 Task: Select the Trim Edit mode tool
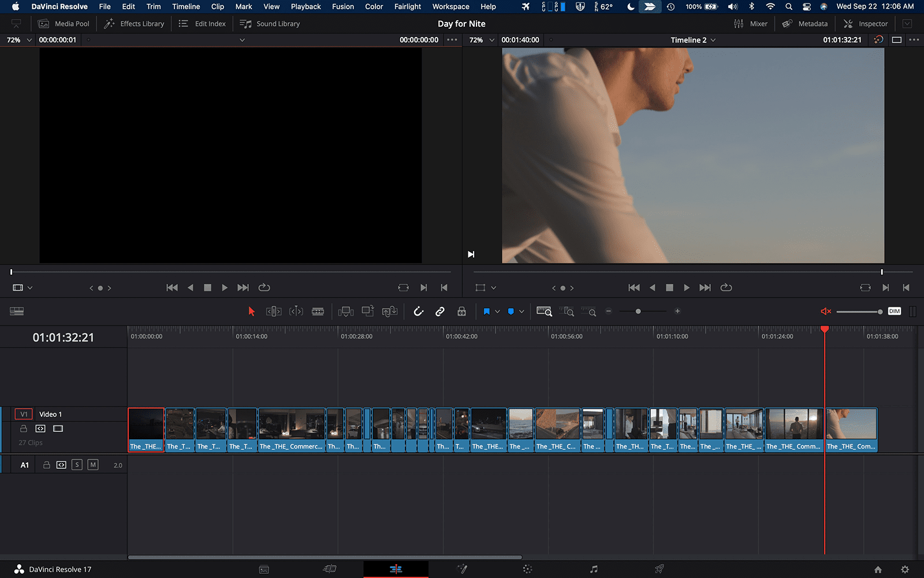click(x=274, y=311)
